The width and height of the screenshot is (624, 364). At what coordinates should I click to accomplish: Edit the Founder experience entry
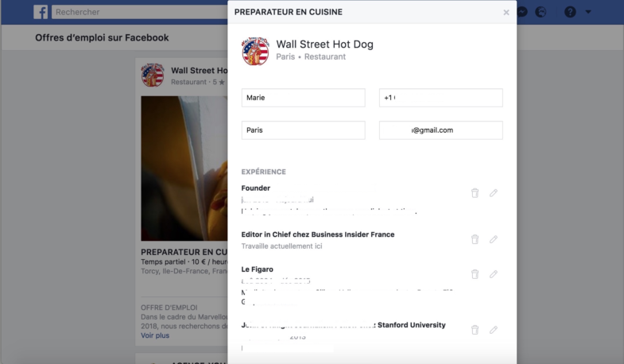(494, 193)
